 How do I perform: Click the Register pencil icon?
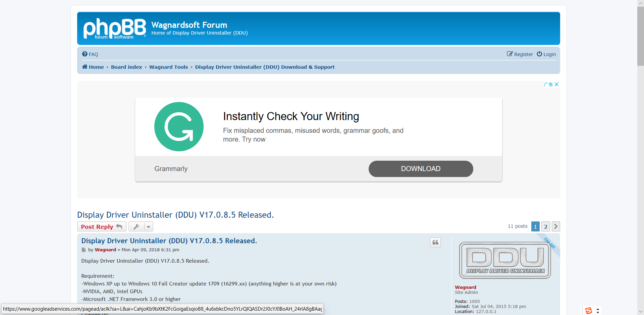tap(509, 54)
